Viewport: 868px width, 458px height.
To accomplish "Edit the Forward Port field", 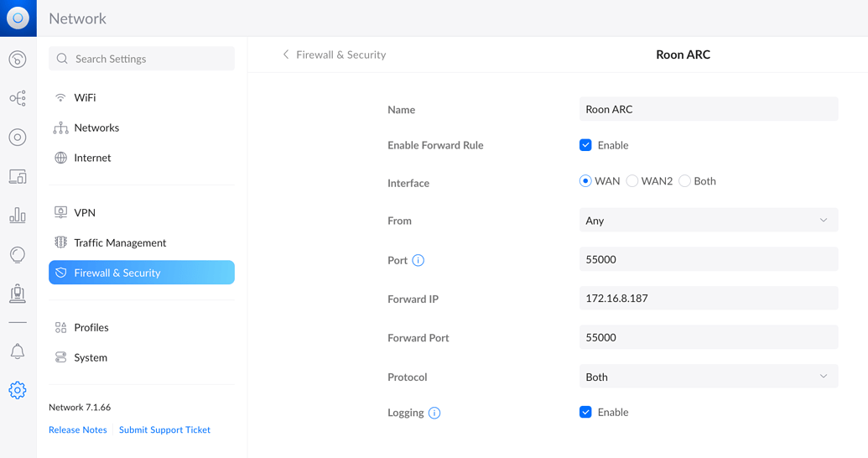I will pos(709,337).
